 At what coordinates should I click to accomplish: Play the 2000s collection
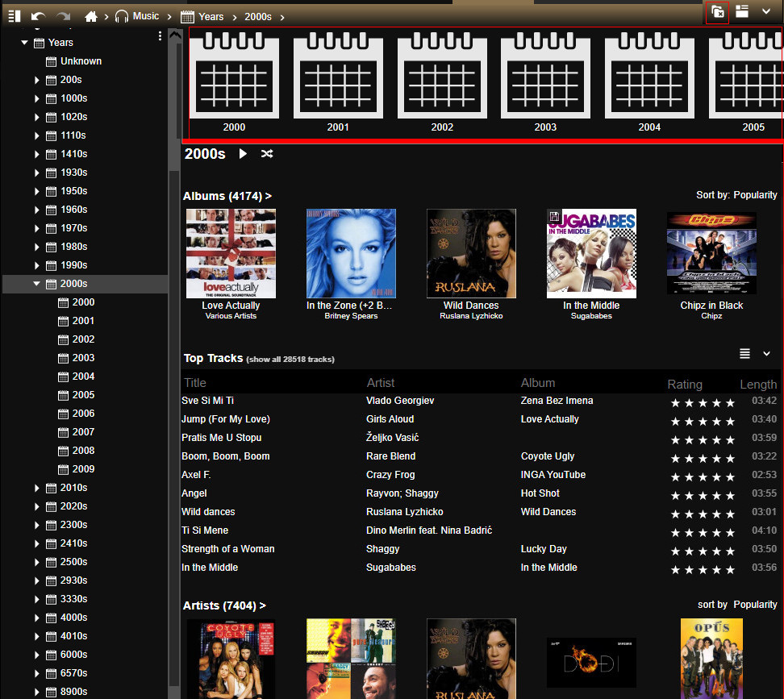pyautogui.click(x=243, y=153)
